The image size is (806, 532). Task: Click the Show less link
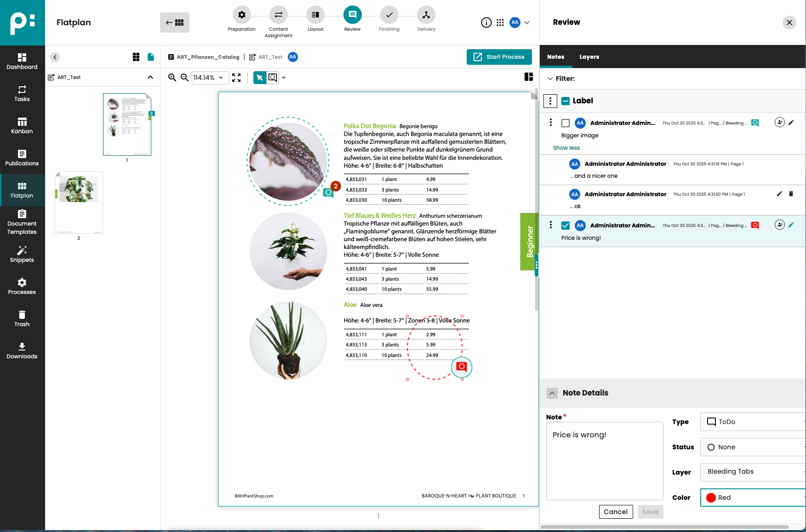[x=566, y=148]
